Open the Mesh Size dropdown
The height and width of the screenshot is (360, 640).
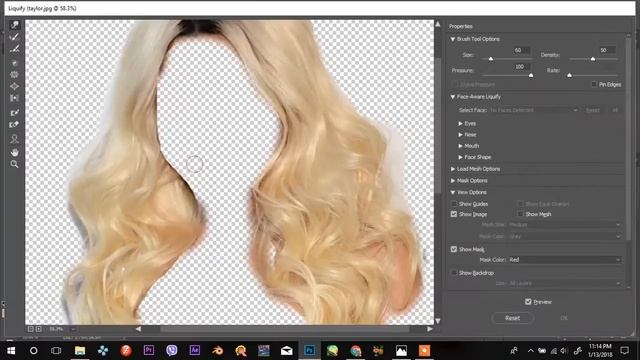point(565,224)
